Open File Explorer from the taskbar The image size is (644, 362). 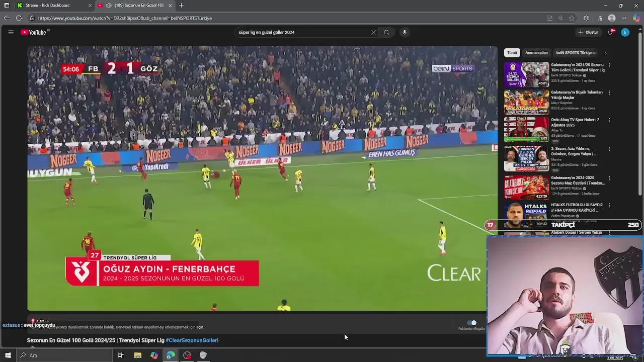pos(137,355)
